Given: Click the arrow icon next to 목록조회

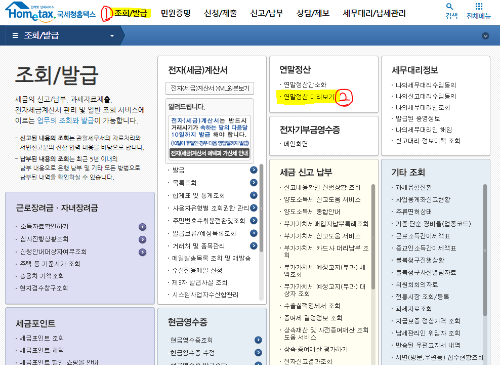Looking at the screenshot, I should pos(254,183).
